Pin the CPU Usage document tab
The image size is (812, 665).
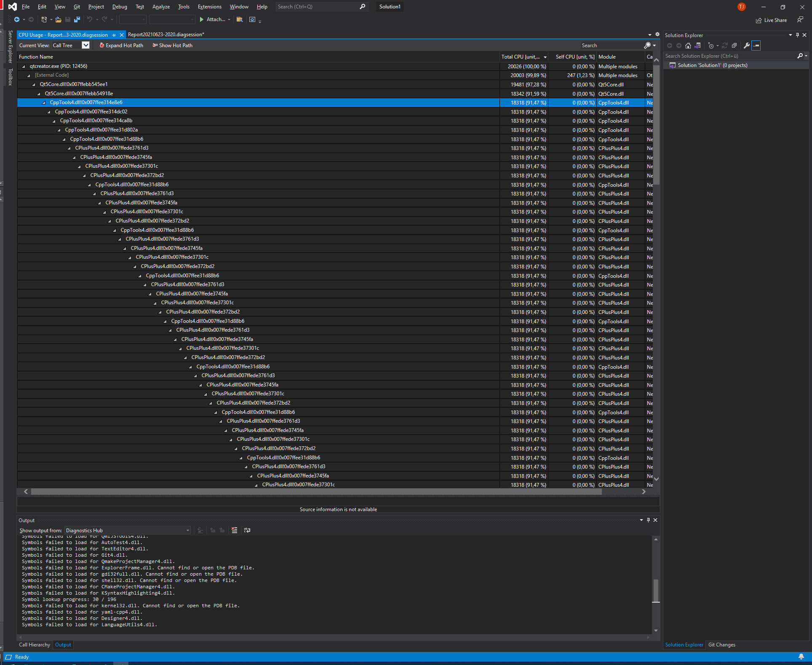114,35
